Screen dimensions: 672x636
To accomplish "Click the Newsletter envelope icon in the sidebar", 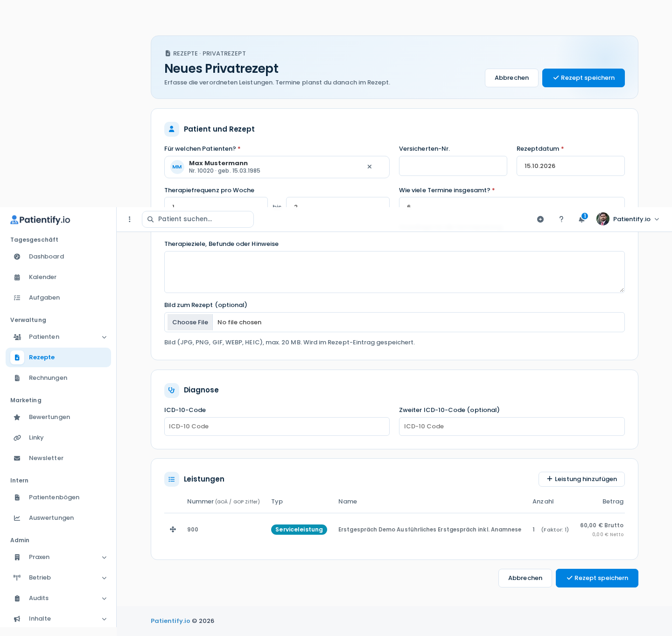I will point(17,458).
